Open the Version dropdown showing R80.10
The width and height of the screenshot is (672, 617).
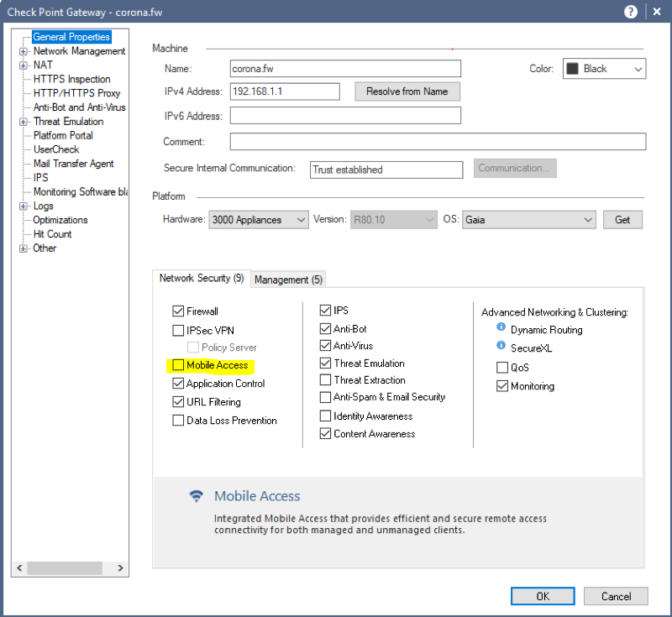coord(393,220)
